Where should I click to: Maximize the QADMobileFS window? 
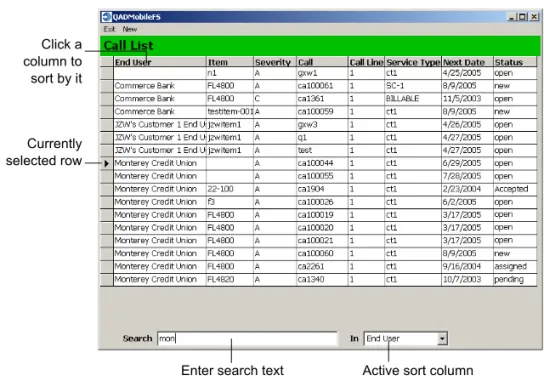[x=522, y=17]
